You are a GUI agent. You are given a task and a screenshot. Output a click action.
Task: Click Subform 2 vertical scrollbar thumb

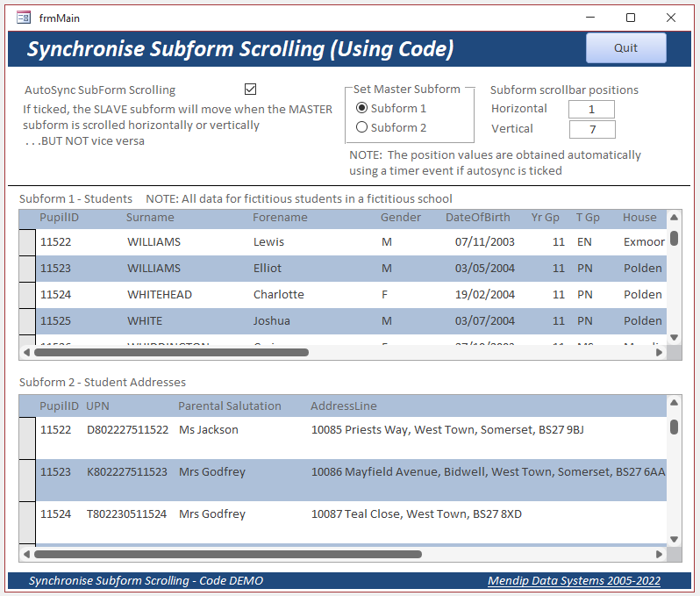tap(674, 427)
